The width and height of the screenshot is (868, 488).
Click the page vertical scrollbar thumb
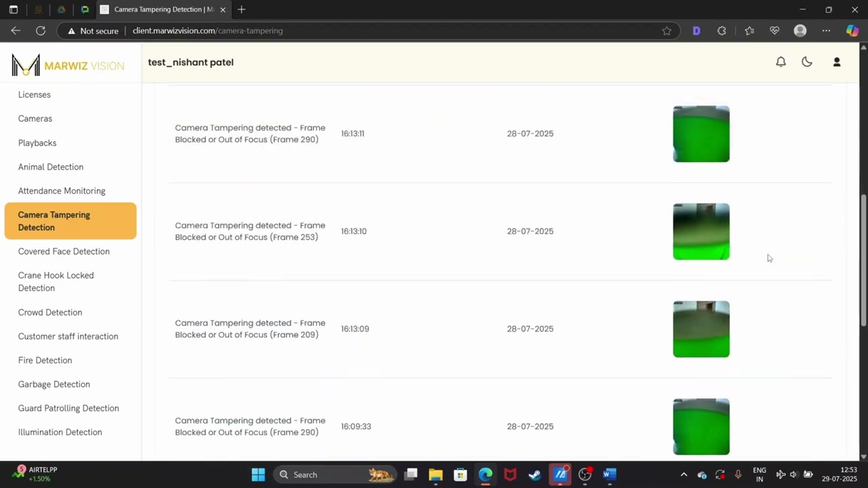pyautogui.click(x=863, y=260)
